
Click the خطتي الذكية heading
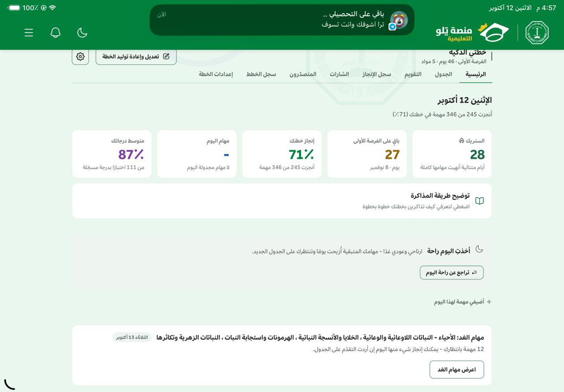(467, 52)
